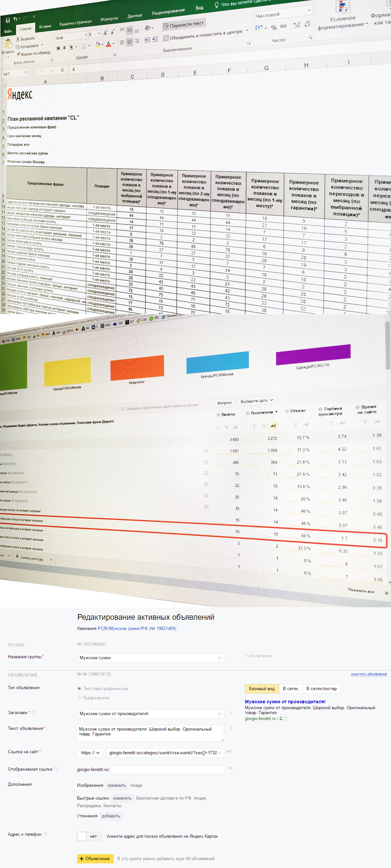Screen dimensions: 391x868
Task: Apply percent style with the % icon
Action: click(274, 27)
